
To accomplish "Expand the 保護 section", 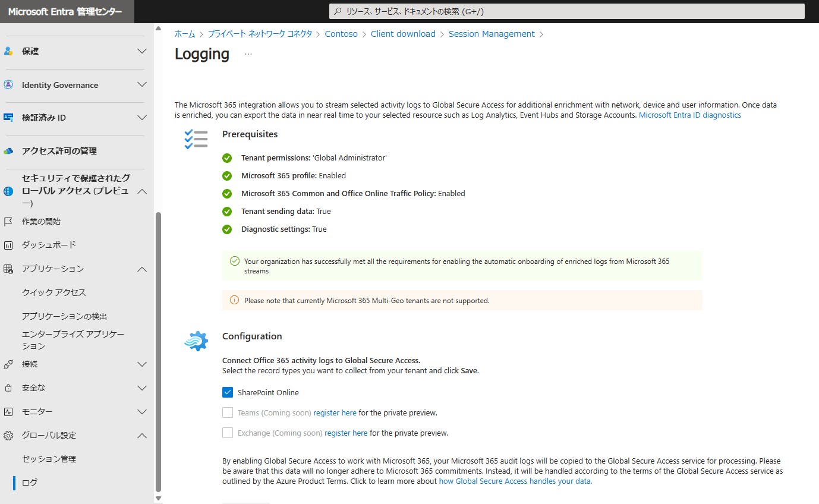I will point(142,51).
